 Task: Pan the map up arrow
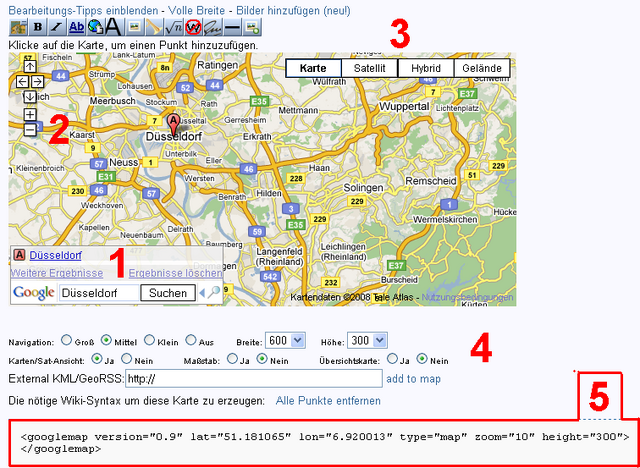[30, 66]
